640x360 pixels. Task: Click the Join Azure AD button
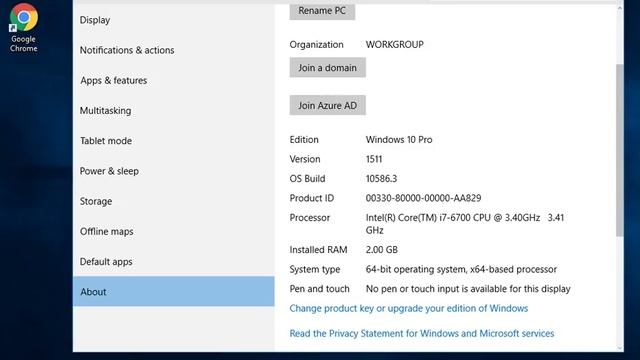point(327,105)
